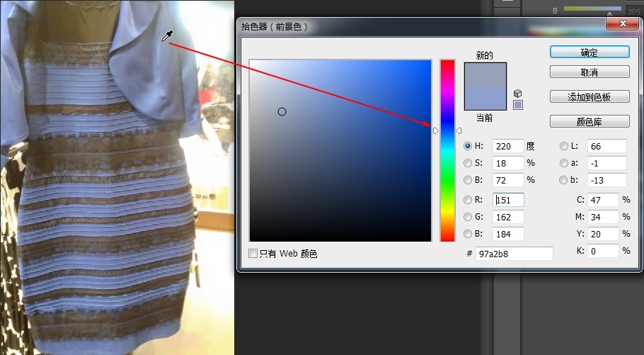Click the 当前 (current) color preview swatch
Image resolution: width=644 pixels, height=355 pixels.
point(485,98)
